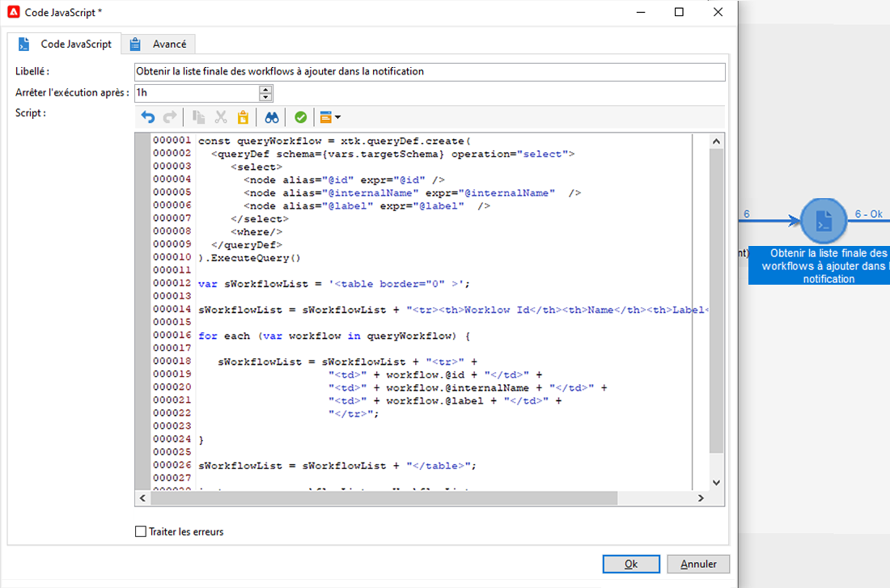Click the script scroll up arrow
Screen dimensions: 890x588
(716, 141)
